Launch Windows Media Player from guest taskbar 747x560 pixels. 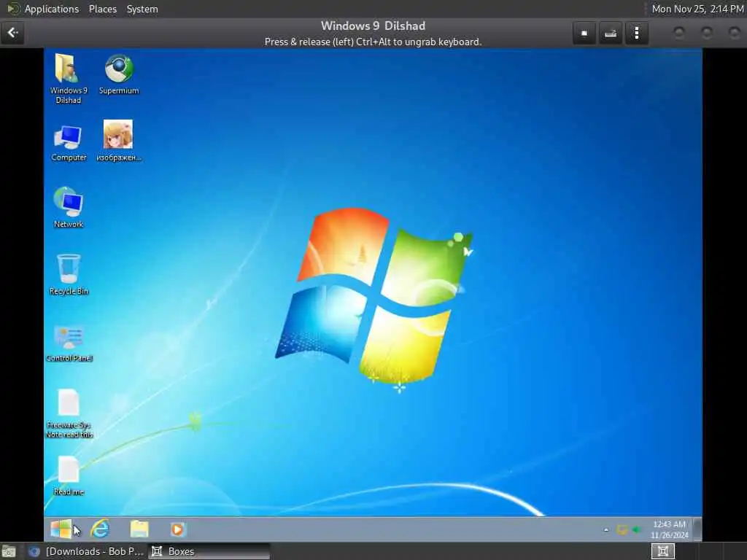(x=177, y=529)
